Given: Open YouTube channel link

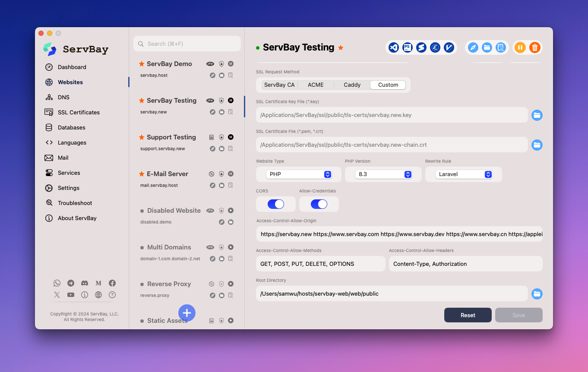Looking at the screenshot, I should (71, 295).
